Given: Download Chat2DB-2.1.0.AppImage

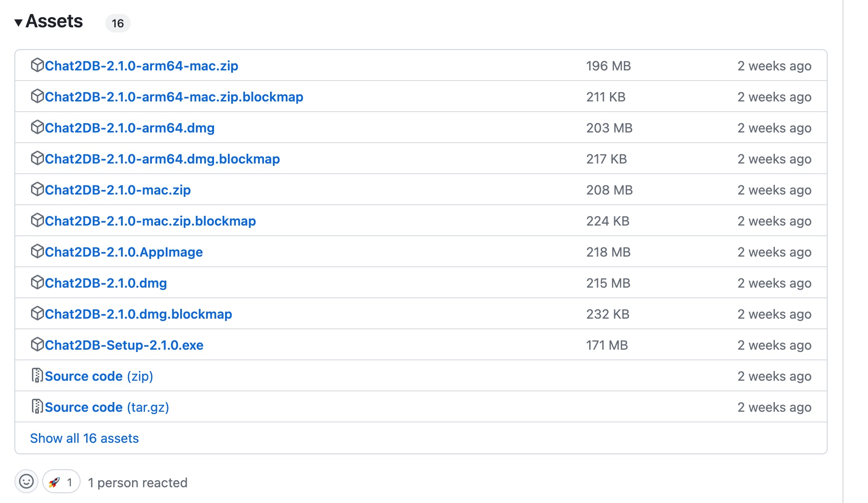Looking at the screenshot, I should 124,252.
